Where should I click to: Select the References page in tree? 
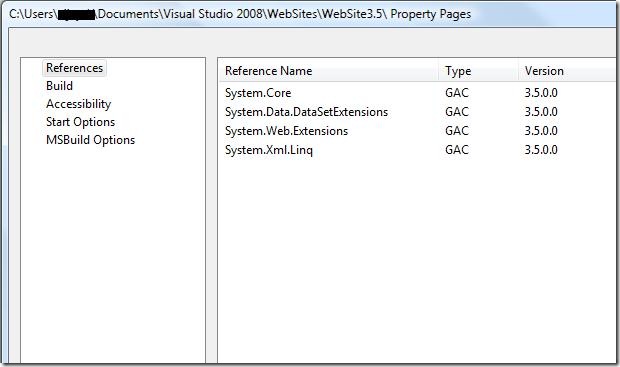click(74, 68)
